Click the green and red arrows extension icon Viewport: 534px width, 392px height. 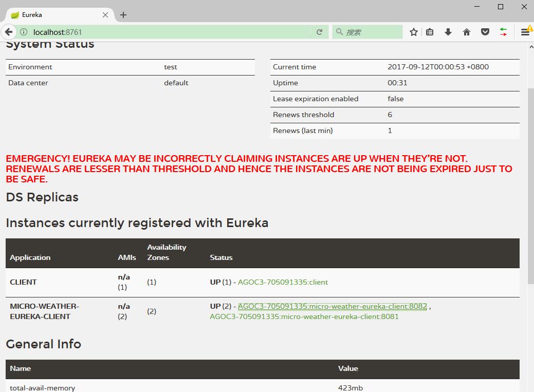click(x=503, y=32)
